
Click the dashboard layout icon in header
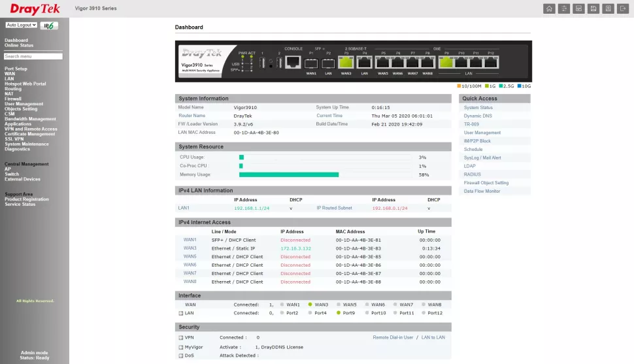click(x=578, y=8)
